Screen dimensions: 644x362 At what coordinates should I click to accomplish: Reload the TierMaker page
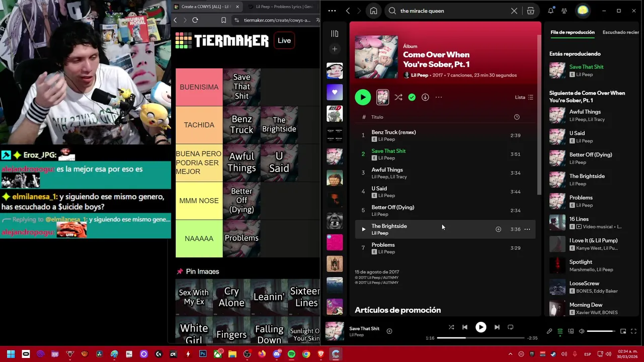pyautogui.click(x=195, y=20)
